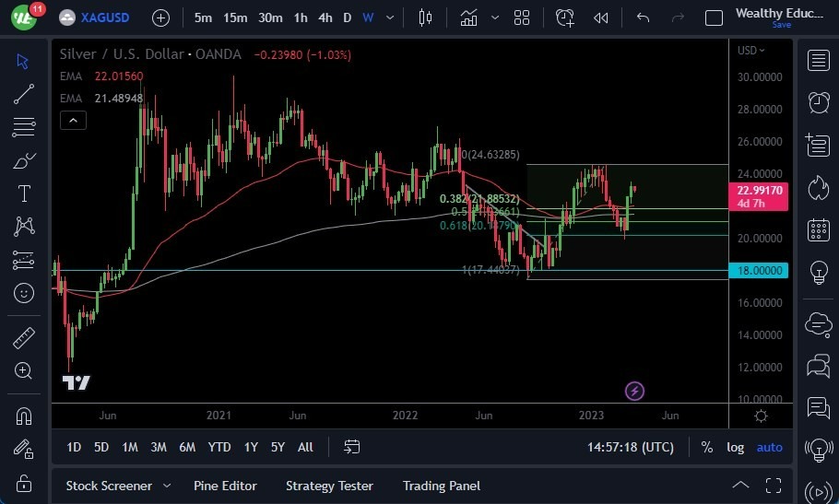839x504 pixels.
Task: Toggle auto scale option
Action: 769,447
